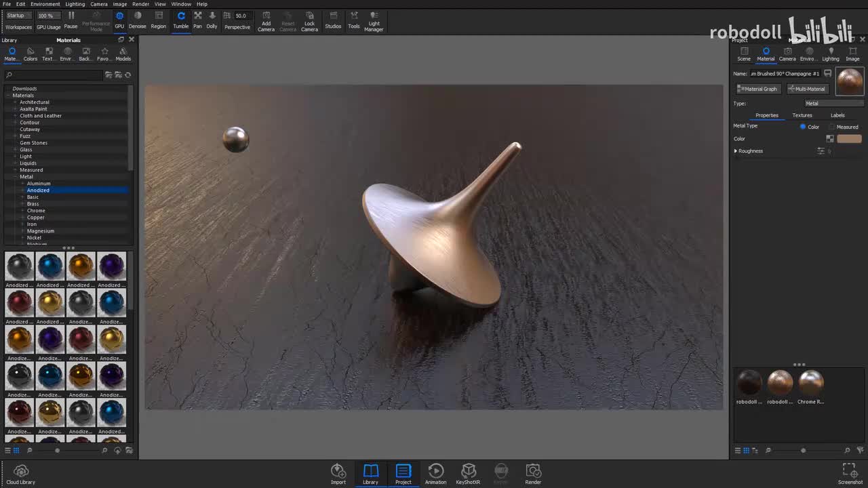Click the Material Graph button
Image resolution: width=868 pixels, height=488 pixels.
click(757, 89)
